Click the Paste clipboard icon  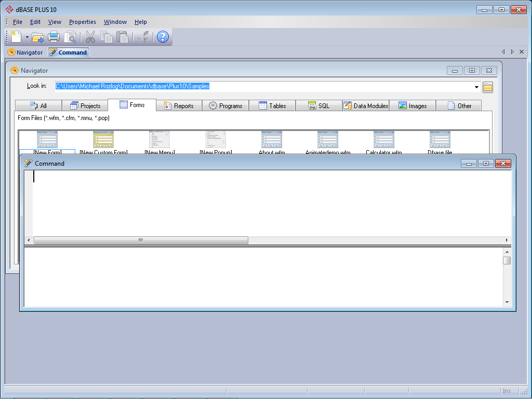(122, 37)
